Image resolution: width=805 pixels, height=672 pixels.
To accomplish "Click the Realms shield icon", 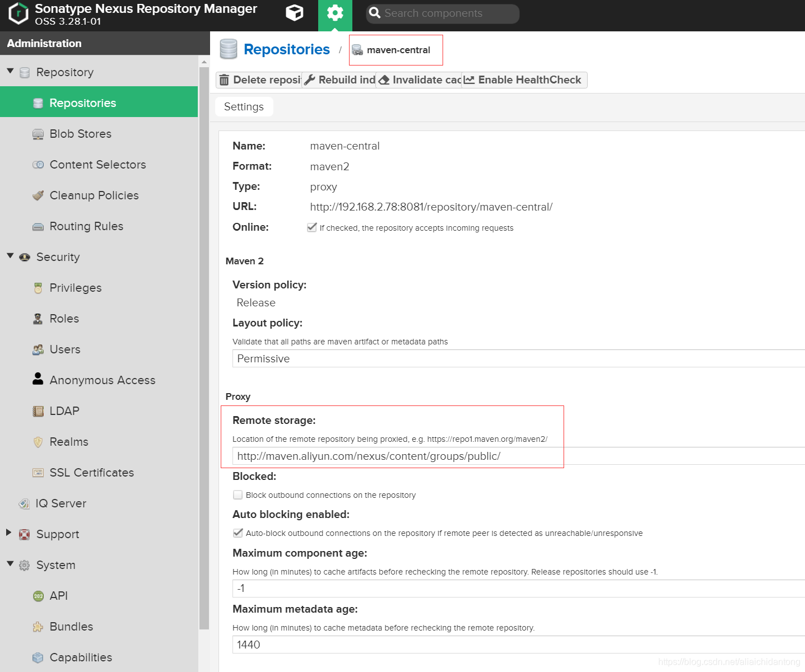I will [x=38, y=442].
